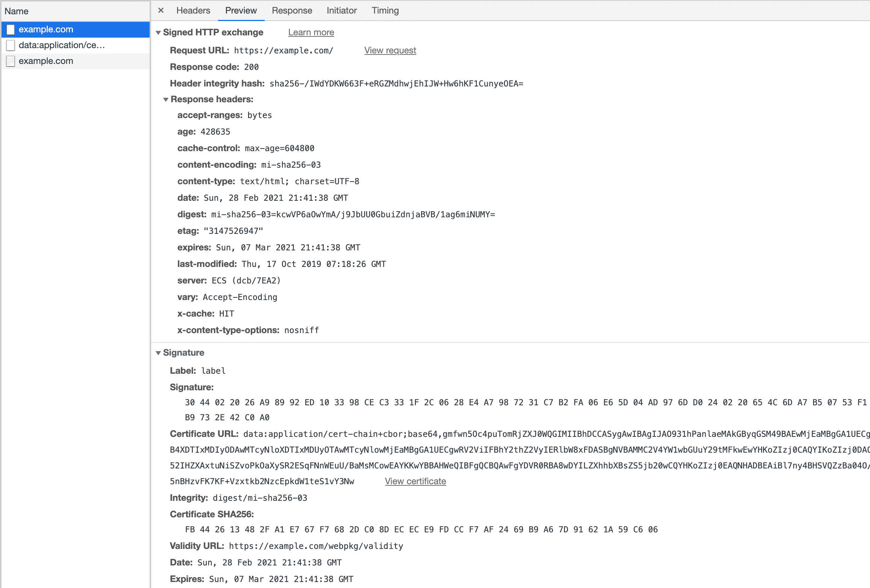Select the second example.com entry
Viewport: 870px width, 588px height.
(x=45, y=61)
